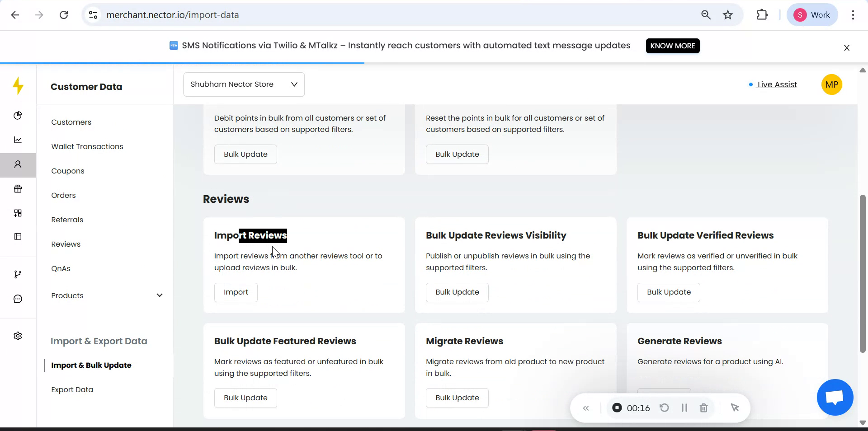Open the Shubham Nector Store dropdown

click(244, 84)
